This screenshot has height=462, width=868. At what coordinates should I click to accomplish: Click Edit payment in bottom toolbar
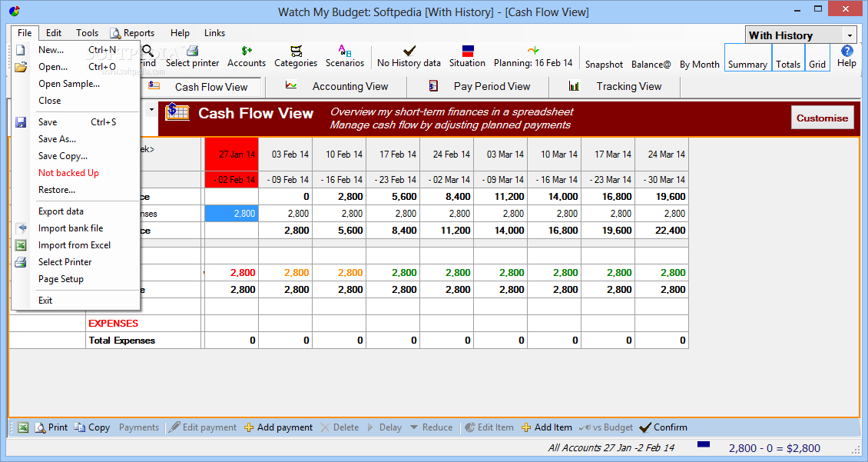203,427
